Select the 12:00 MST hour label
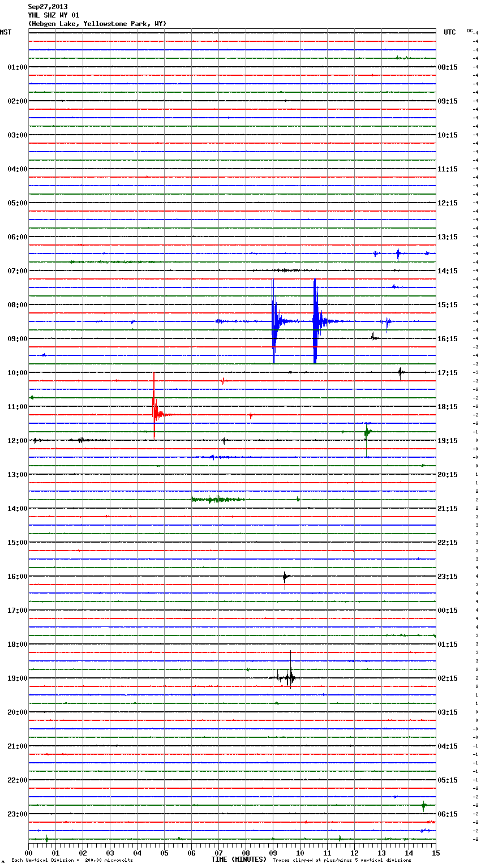 pos(17,441)
